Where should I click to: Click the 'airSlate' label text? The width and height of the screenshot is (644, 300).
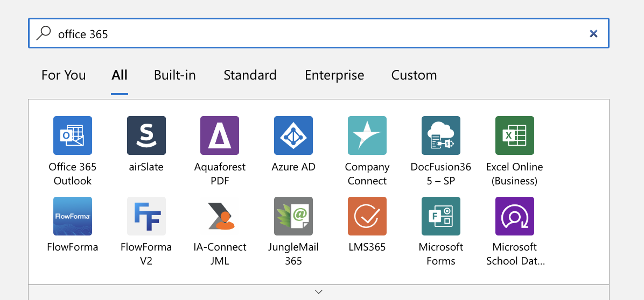click(x=146, y=167)
